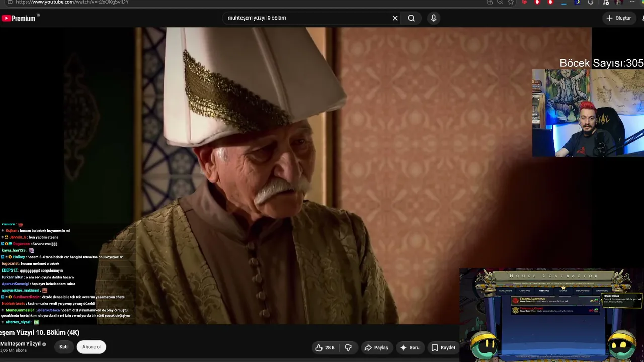
Task: Subscribe using the Abone ol button
Action: (x=91, y=347)
